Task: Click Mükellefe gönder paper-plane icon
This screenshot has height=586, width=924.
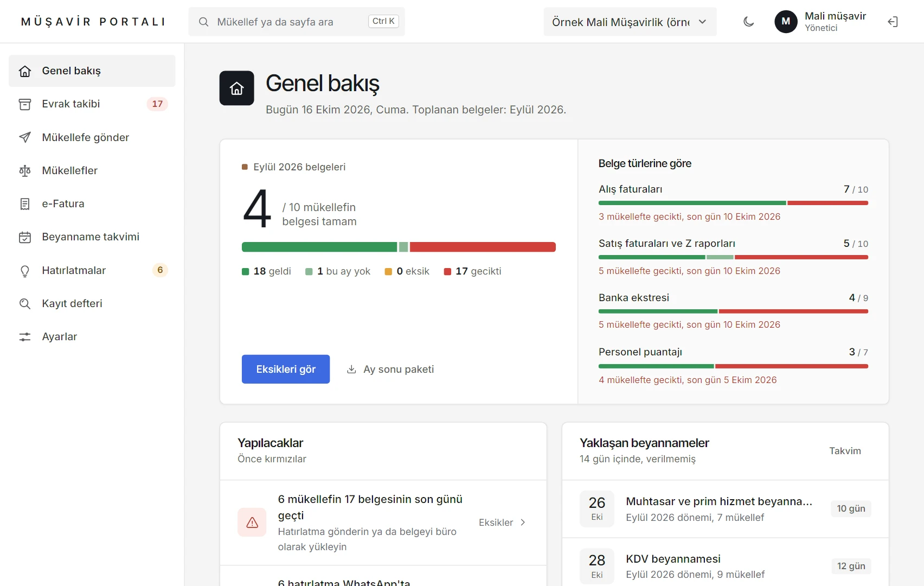Action: click(25, 137)
